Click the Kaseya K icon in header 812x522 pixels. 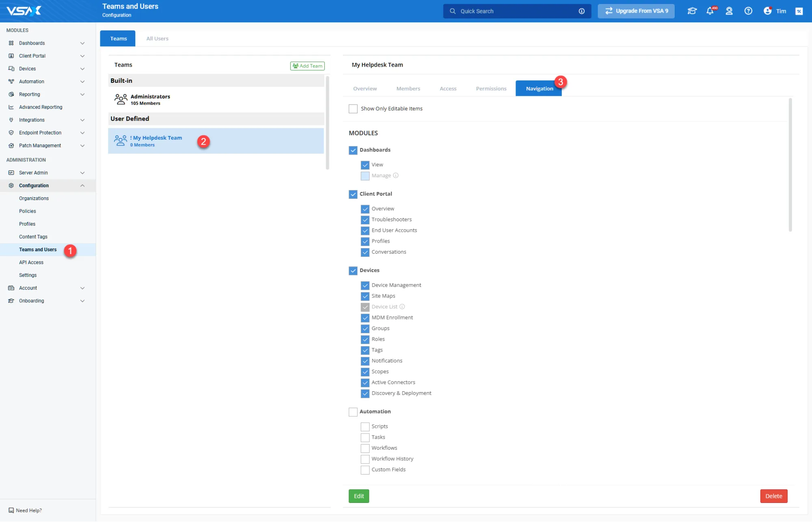(x=799, y=11)
